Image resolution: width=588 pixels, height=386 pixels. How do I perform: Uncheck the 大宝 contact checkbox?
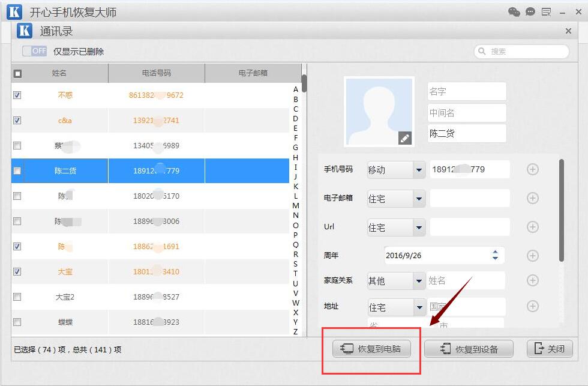tap(17, 271)
